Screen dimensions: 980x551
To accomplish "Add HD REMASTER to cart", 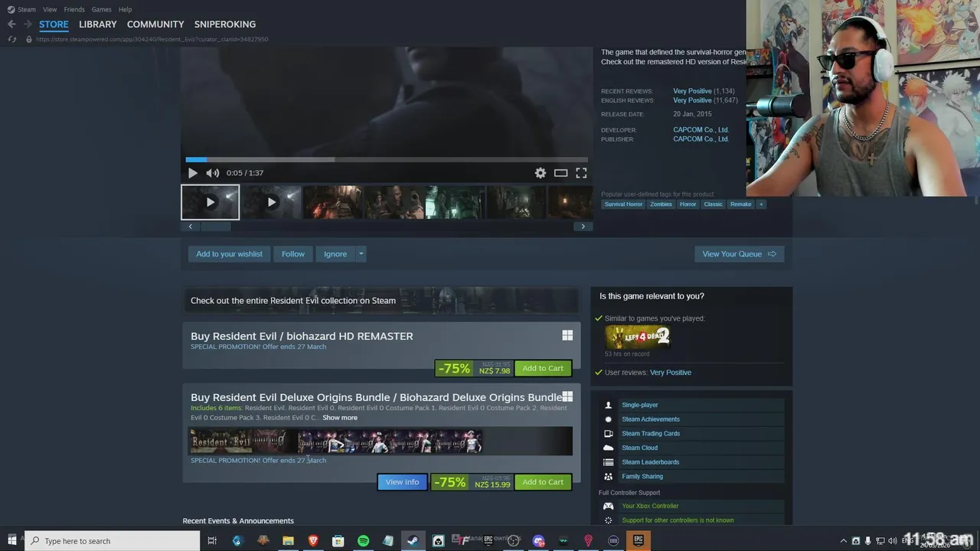I will coord(543,368).
